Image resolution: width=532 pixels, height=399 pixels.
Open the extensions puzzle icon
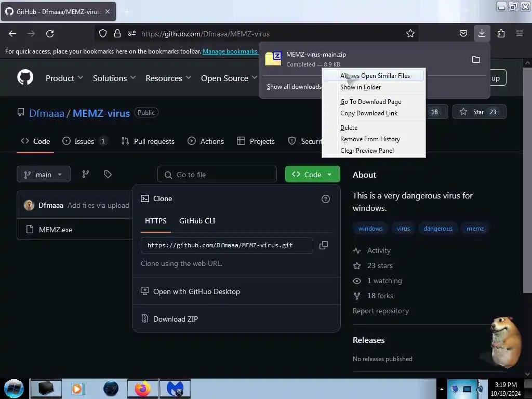point(501,33)
